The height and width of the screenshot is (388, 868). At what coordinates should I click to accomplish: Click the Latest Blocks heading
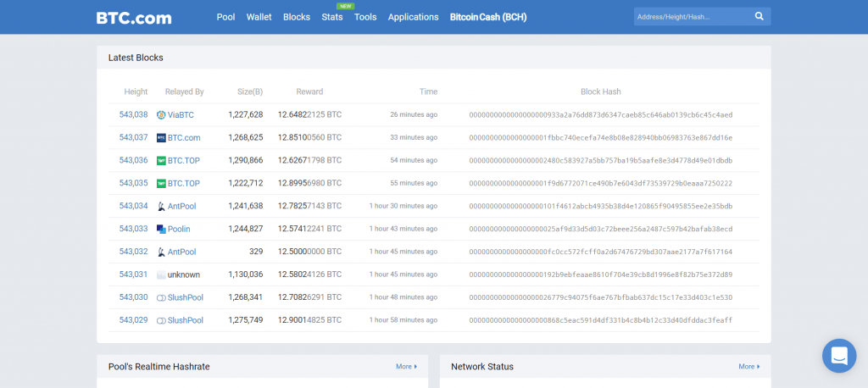(136, 58)
